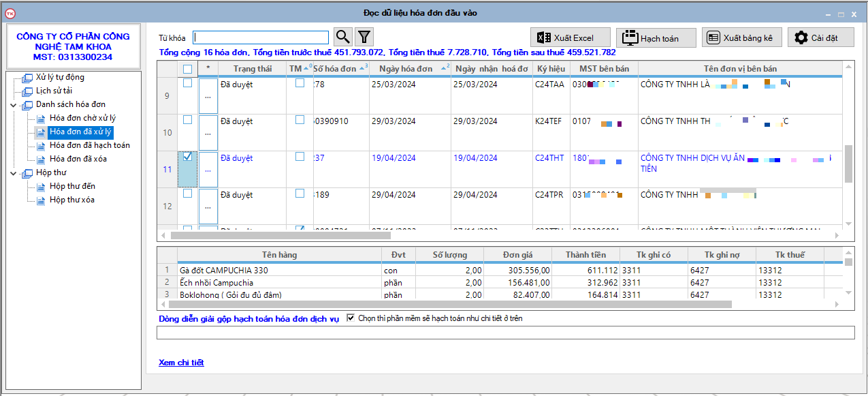Collapse the Hộp thư tree node
The width and height of the screenshot is (868, 396).
(x=14, y=173)
